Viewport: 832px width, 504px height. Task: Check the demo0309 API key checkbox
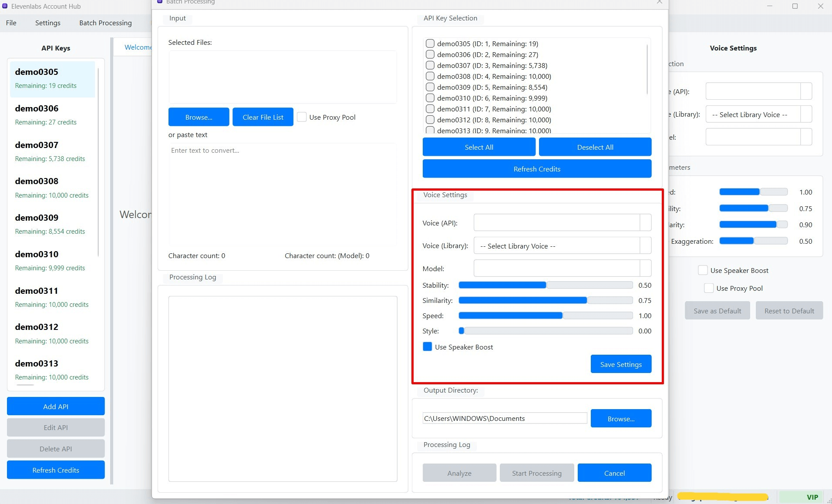pyautogui.click(x=430, y=87)
